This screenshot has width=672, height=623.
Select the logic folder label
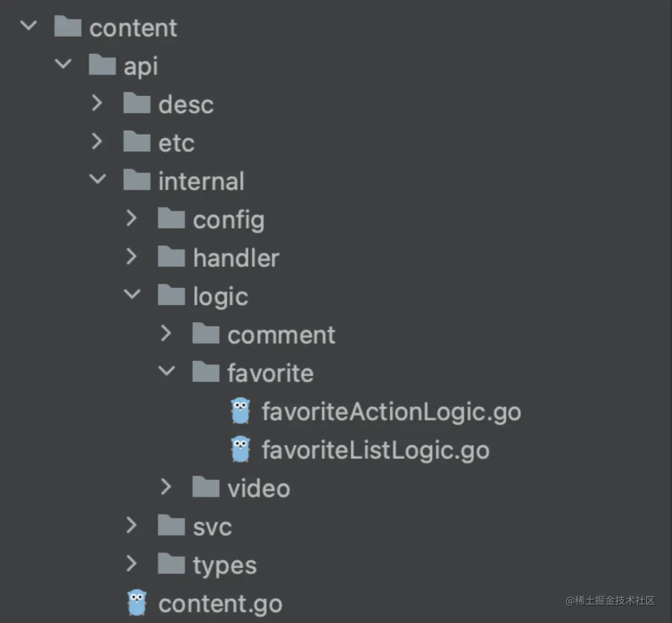click(220, 296)
